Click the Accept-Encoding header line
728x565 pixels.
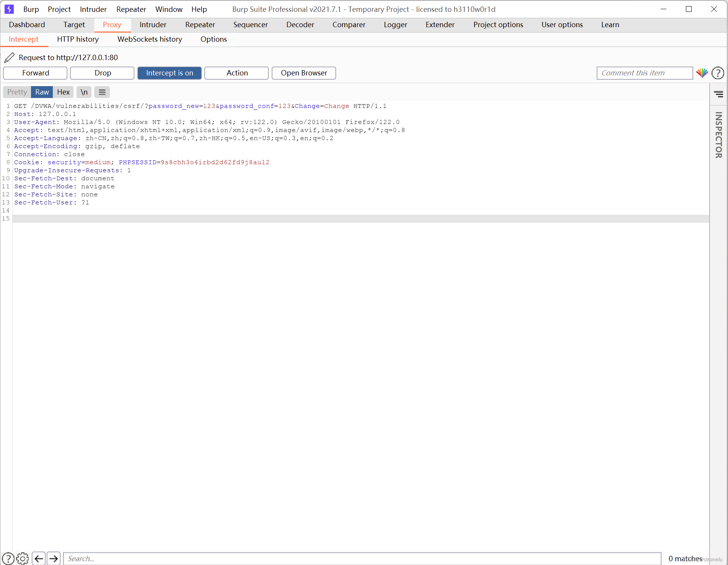tap(77, 146)
